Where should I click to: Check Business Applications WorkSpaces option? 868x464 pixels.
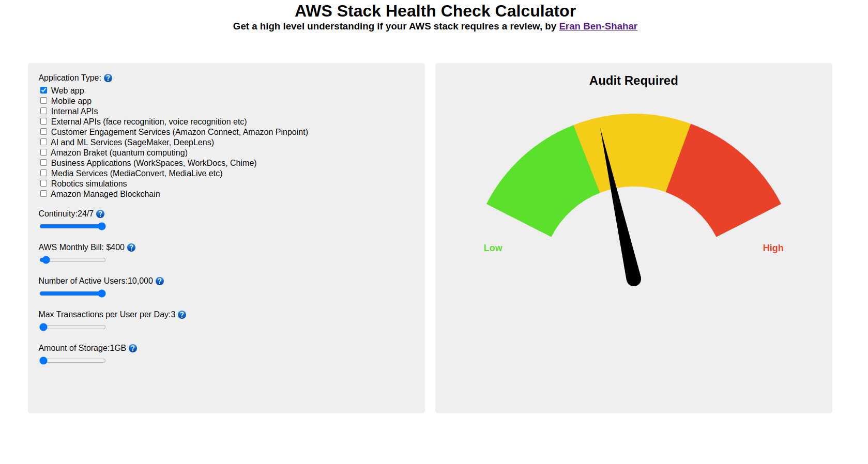tap(43, 162)
